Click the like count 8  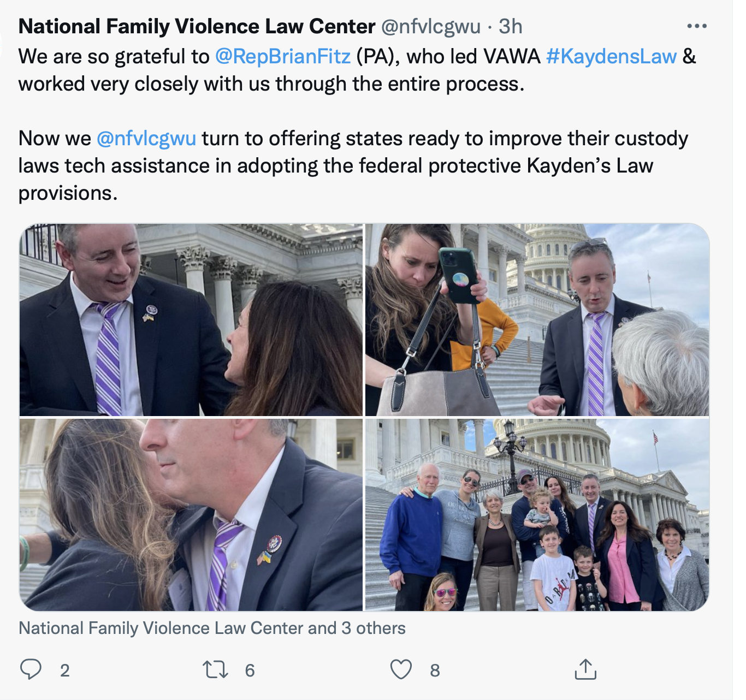click(x=435, y=671)
